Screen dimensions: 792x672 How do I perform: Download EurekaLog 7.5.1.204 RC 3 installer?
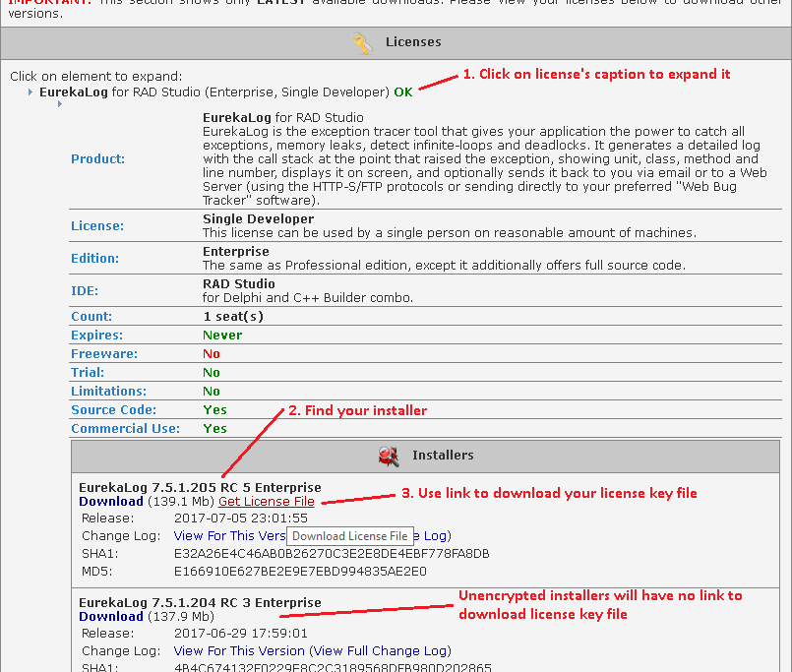pos(111,617)
